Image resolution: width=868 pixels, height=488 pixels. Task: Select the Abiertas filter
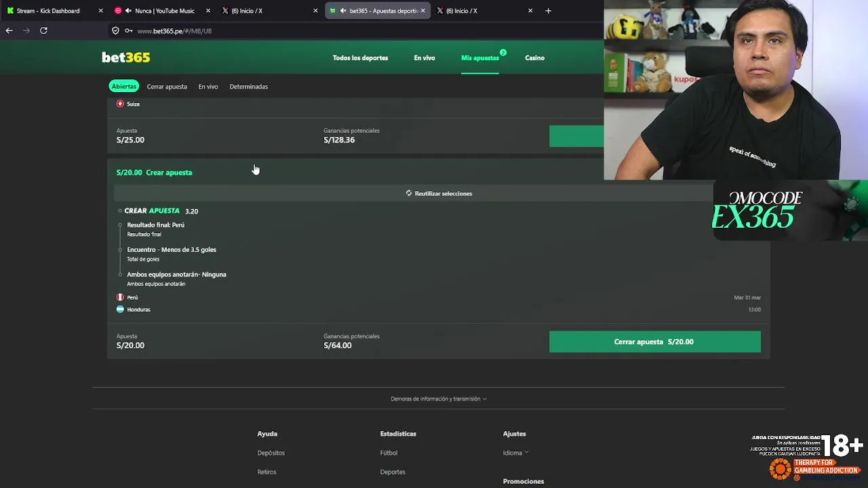pos(124,86)
